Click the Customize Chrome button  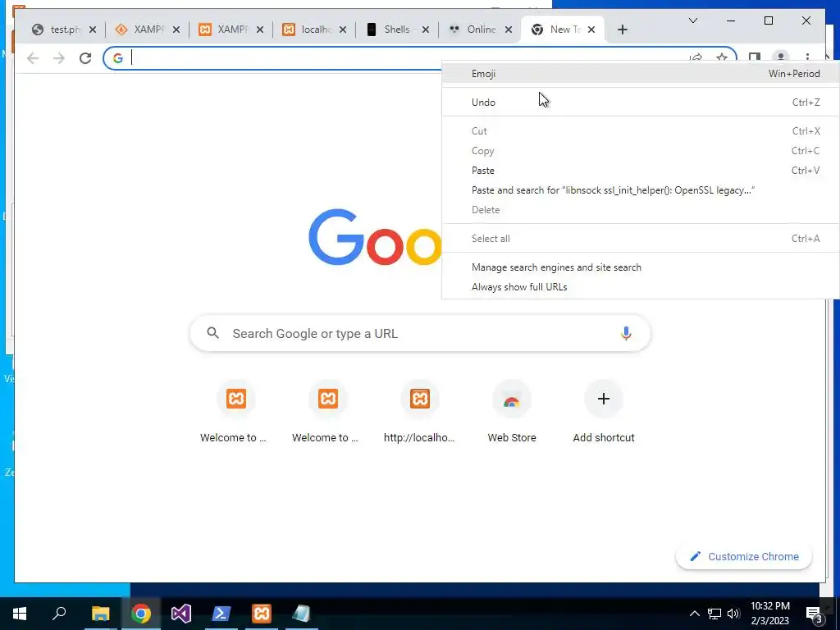[743, 556]
